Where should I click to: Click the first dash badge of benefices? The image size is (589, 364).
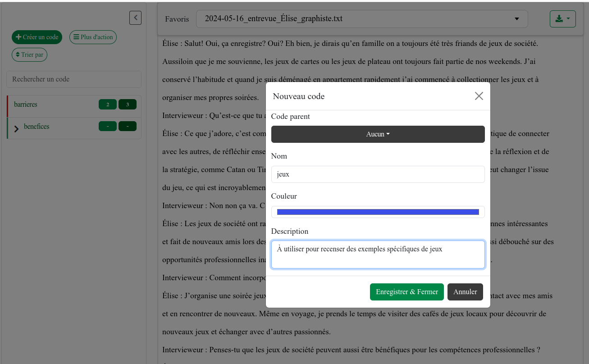[108, 127]
